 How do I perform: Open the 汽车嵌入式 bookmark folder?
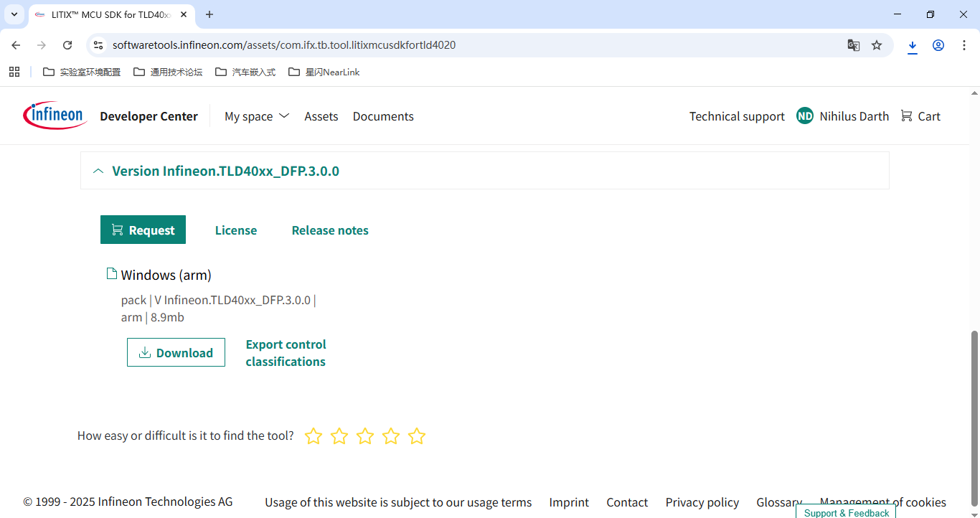(x=245, y=72)
